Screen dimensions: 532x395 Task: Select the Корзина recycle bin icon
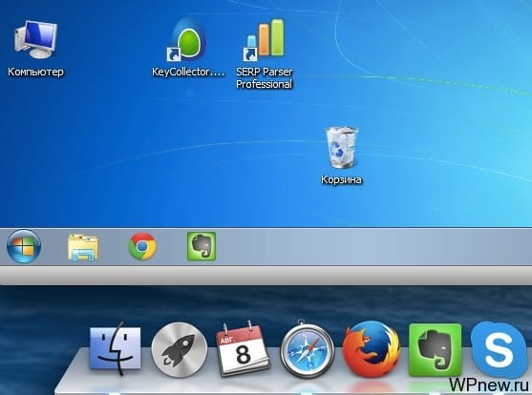click(x=342, y=147)
